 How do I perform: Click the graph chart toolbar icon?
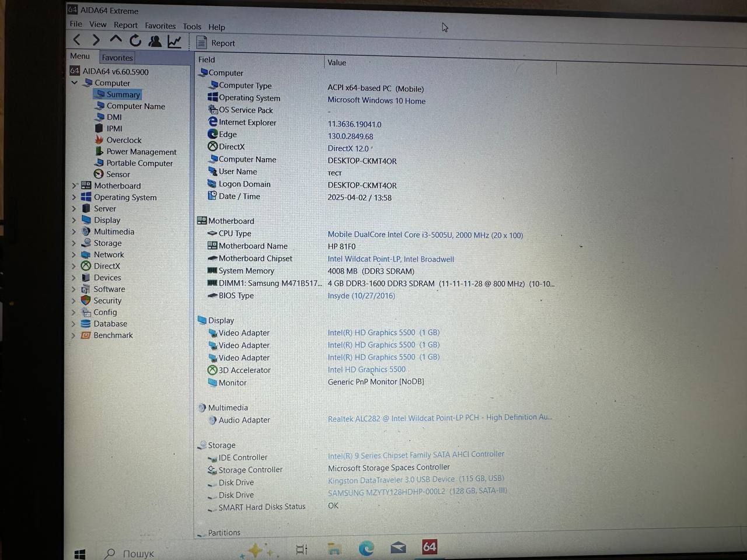(174, 41)
